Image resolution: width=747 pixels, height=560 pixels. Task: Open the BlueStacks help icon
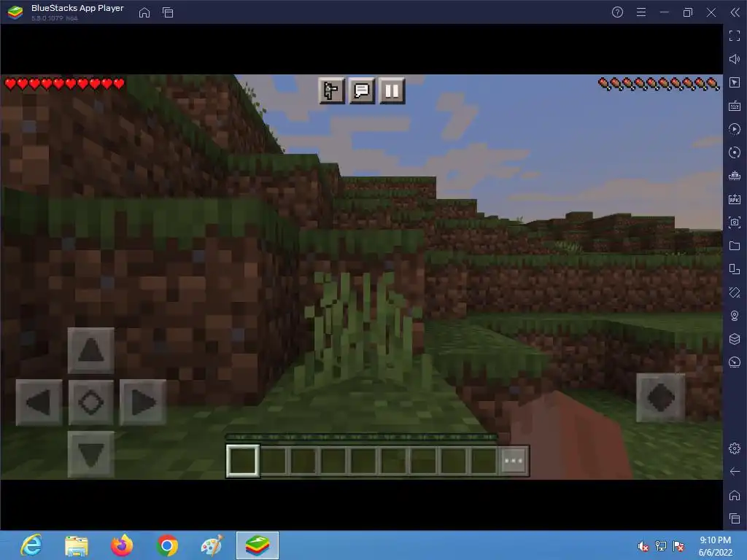617,12
